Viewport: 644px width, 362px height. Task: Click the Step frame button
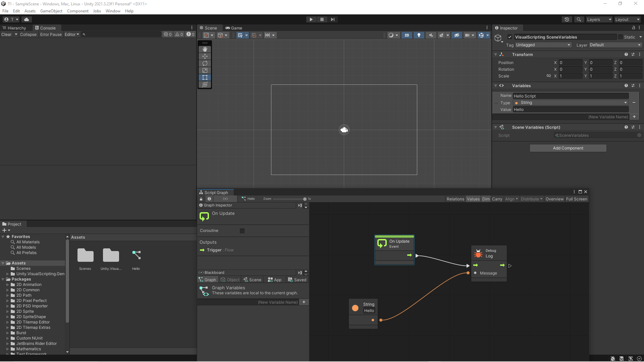point(332,19)
